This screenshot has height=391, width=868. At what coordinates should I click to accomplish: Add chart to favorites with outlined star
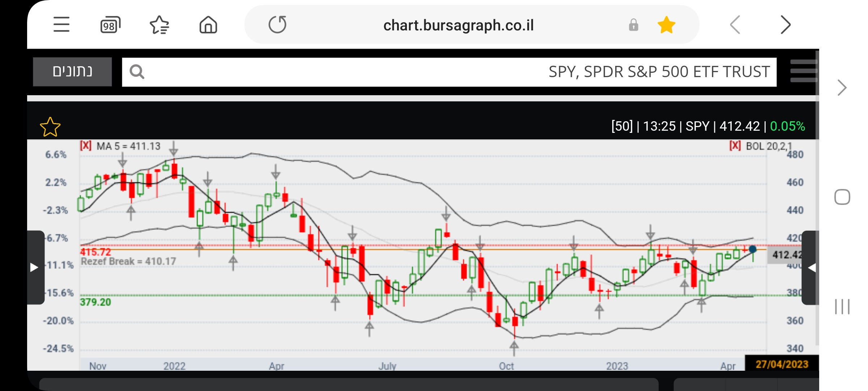50,127
